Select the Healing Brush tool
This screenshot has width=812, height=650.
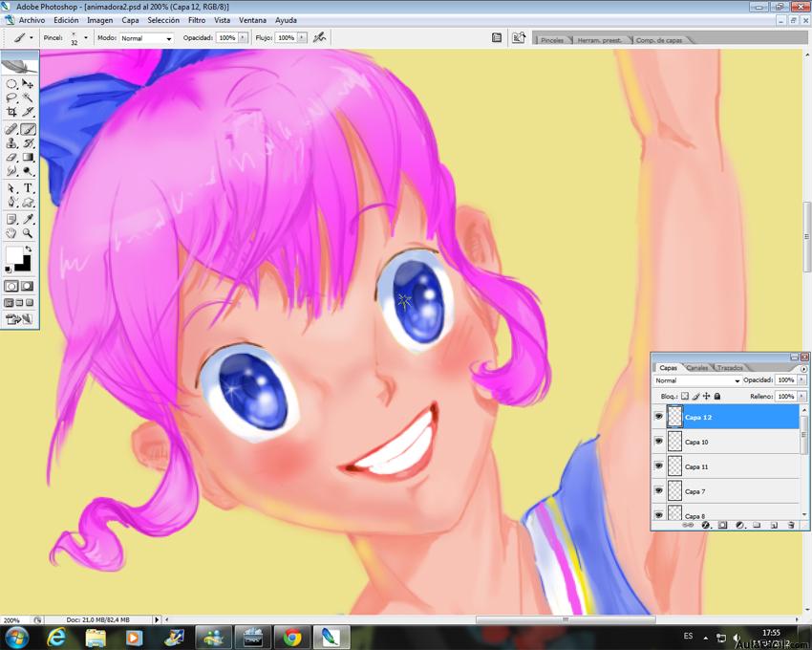point(11,129)
